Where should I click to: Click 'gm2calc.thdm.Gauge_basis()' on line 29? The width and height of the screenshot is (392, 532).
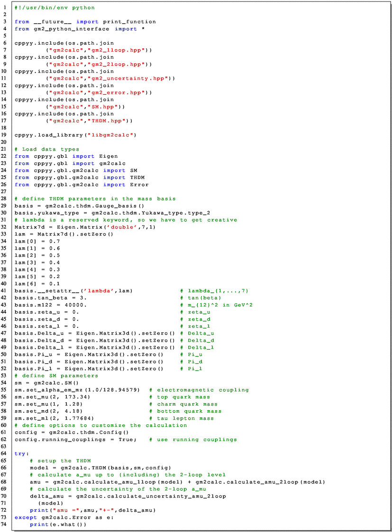point(95,206)
